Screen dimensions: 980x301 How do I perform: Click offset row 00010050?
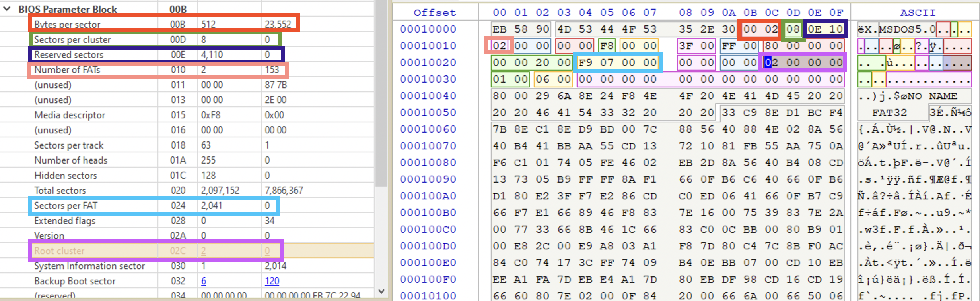428,112
